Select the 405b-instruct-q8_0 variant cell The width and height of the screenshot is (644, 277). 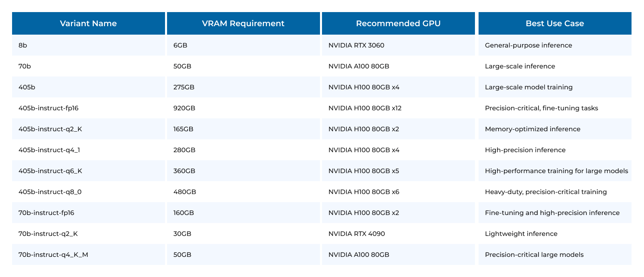50,192
